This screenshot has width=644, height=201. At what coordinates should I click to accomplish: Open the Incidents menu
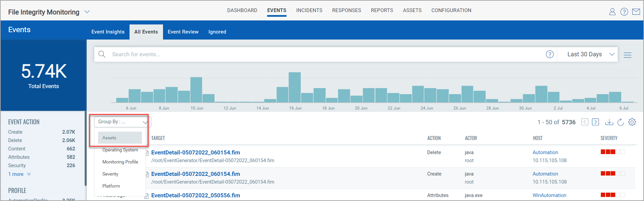pyautogui.click(x=309, y=10)
